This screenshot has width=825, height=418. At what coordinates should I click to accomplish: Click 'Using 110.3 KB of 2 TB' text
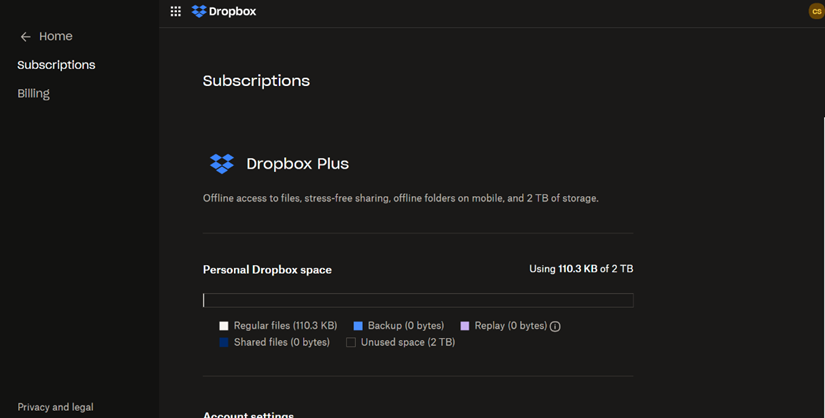[x=581, y=268]
